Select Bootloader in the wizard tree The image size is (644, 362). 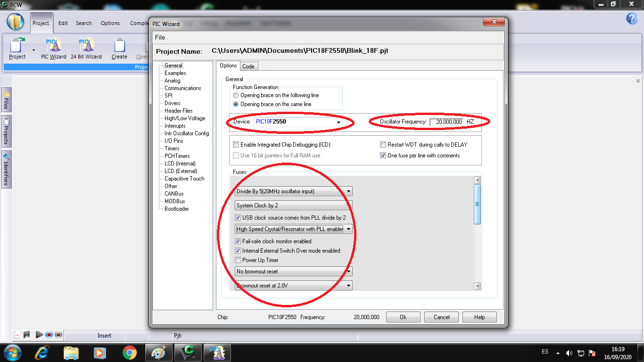(177, 209)
